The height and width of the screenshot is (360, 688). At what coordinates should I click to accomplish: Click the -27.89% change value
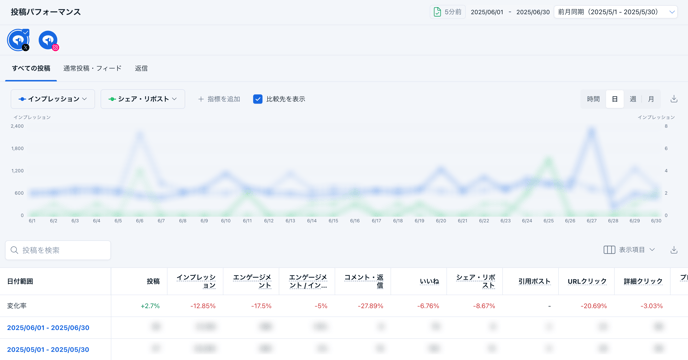click(x=370, y=306)
